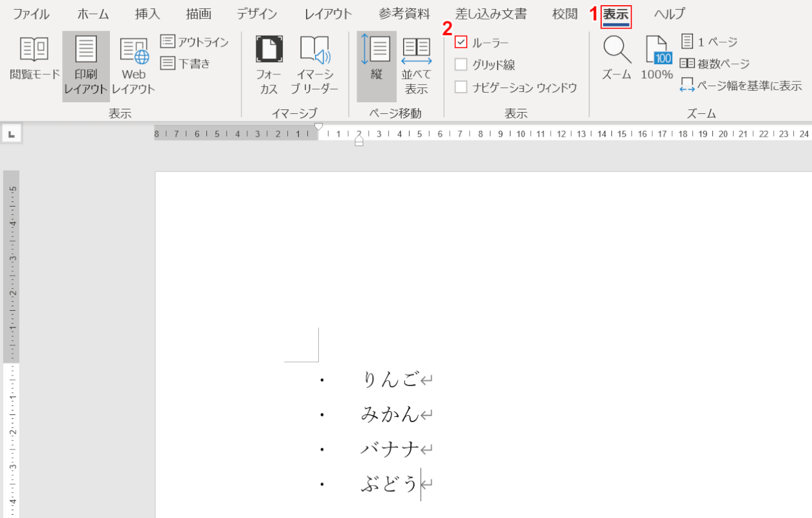Switch to Web Layout view
Viewport: 812px width, 518px height.
coord(134,65)
